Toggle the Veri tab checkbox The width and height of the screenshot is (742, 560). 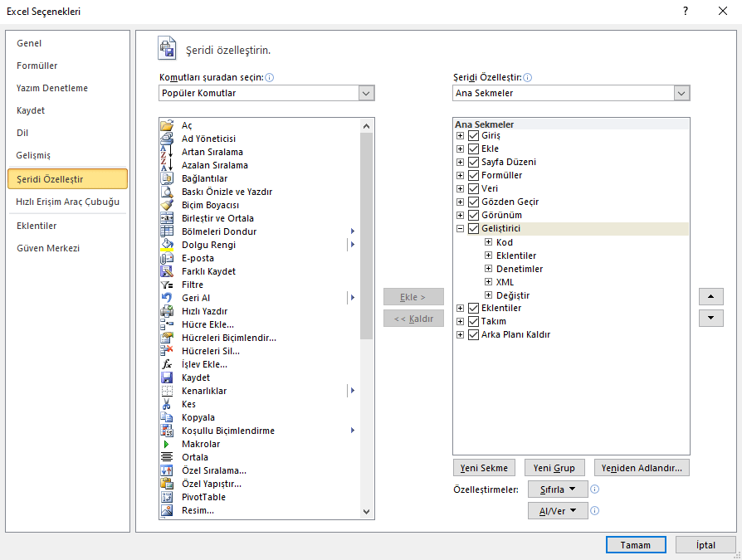pos(474,188)
